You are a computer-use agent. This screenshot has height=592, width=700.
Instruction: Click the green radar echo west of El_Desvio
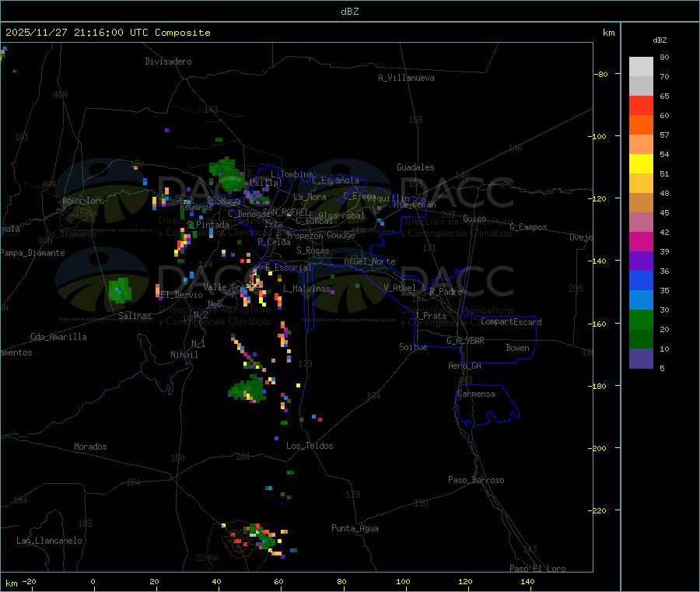(120, 290)
